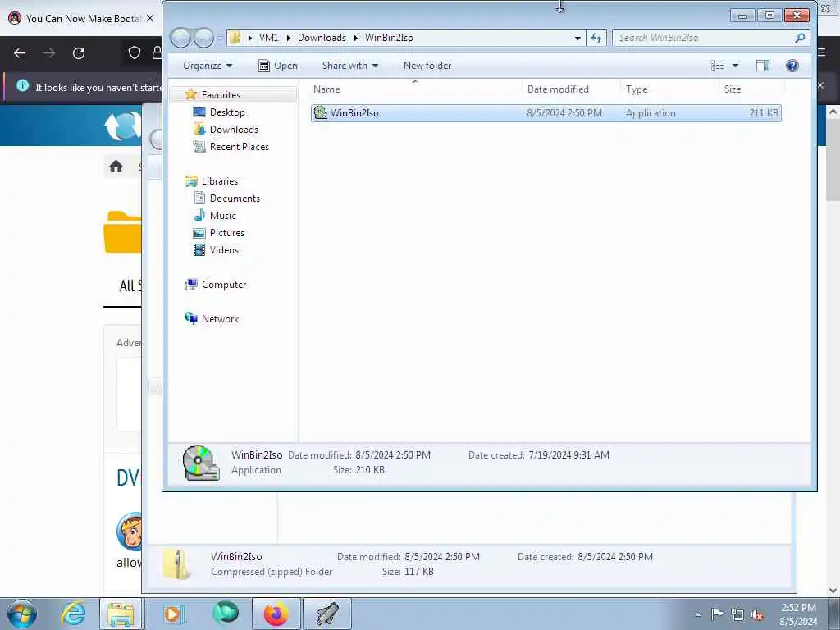This screenshot has width=840, height=630.
Task: Toggle the preview pane button
Action: (762, 66)
